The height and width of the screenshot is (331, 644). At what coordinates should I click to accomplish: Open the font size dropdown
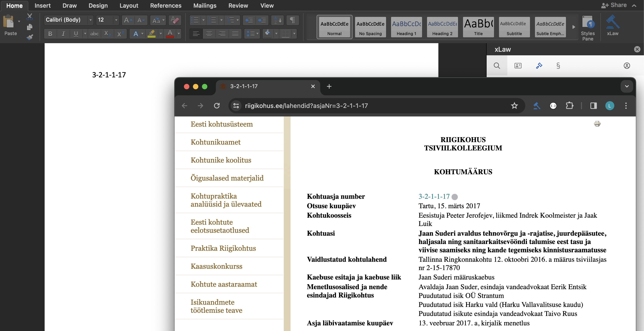116,20
